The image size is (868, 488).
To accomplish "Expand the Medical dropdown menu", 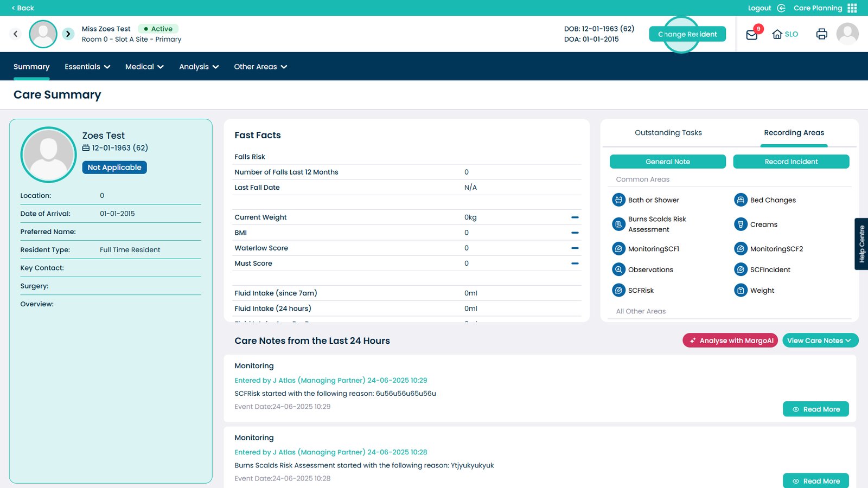I will coord(144,67).
